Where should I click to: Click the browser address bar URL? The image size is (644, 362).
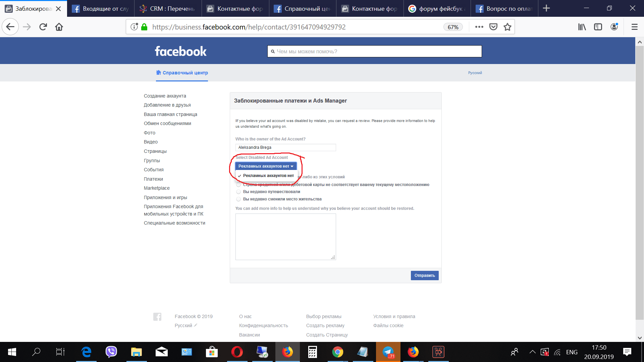[249, 27]
